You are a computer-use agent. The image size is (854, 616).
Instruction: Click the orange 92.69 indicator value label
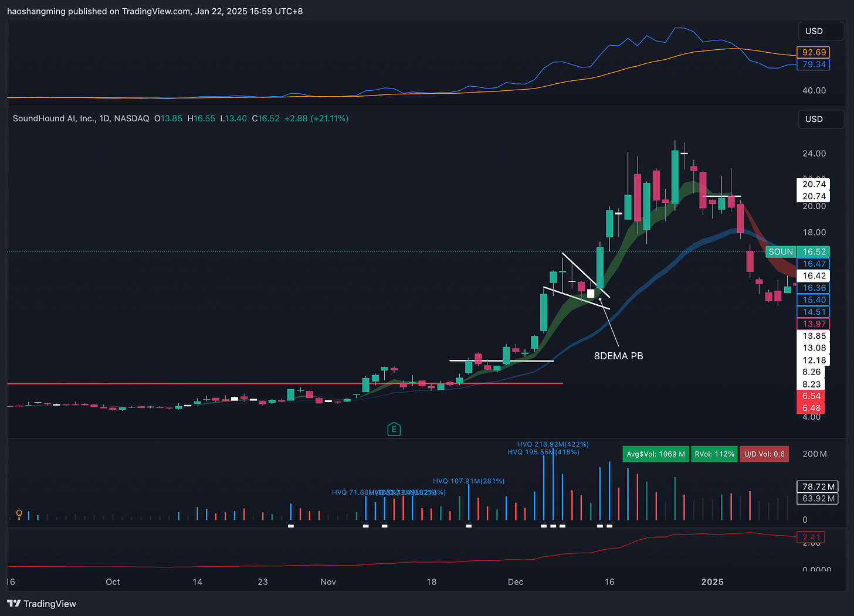(814, 52)
